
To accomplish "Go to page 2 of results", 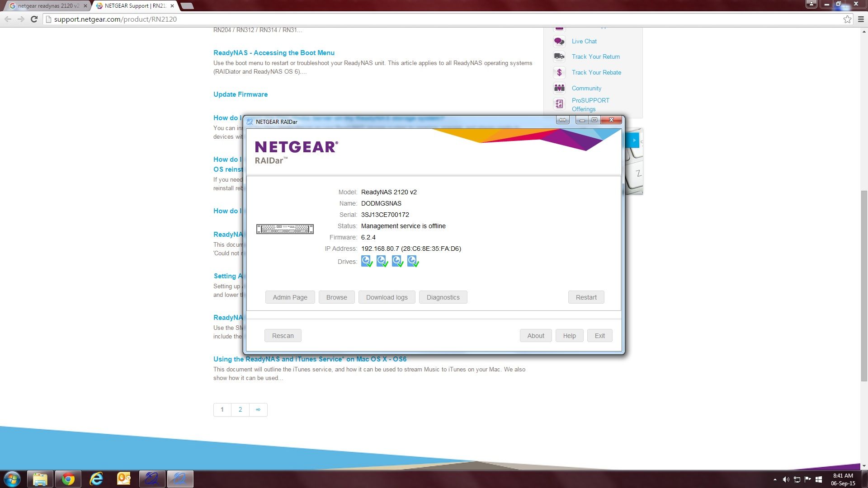I will (240, 409).
